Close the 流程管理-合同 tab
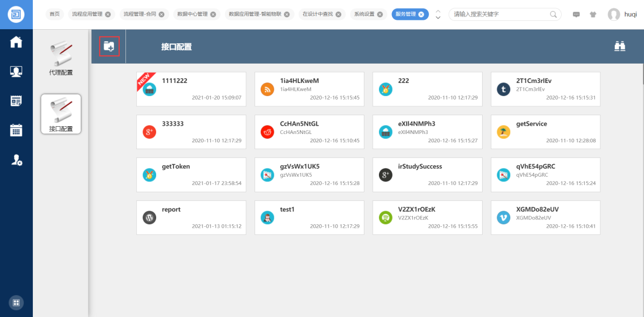The image size is (644, 317). (x=161, y=15)
